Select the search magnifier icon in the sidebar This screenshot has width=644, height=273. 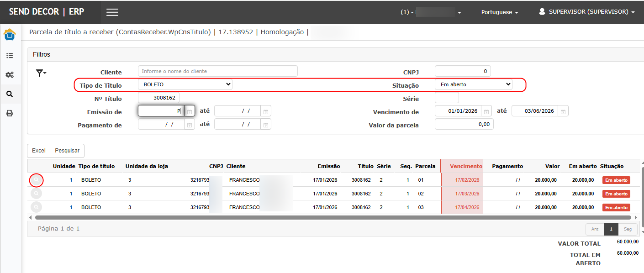(10, 94)
